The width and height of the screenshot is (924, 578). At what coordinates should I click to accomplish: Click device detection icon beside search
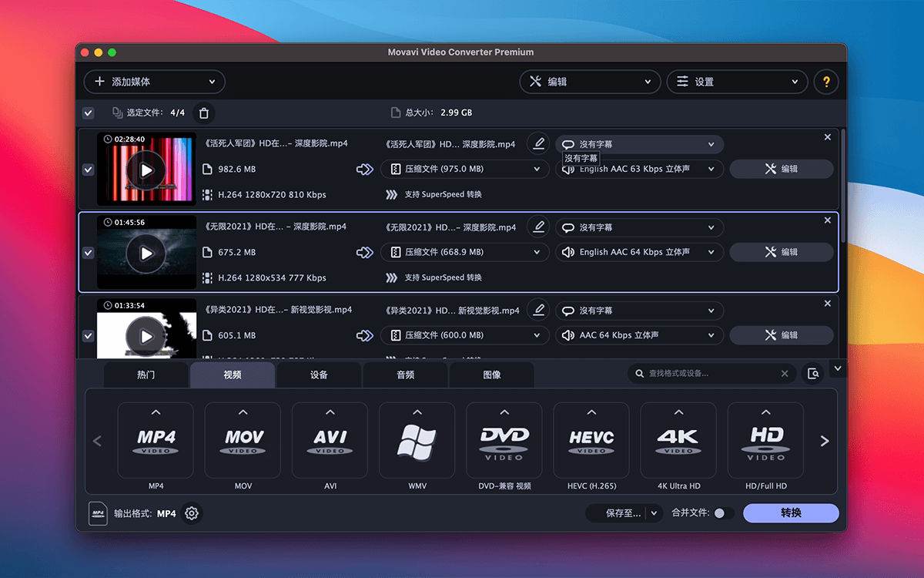(813, 374)
